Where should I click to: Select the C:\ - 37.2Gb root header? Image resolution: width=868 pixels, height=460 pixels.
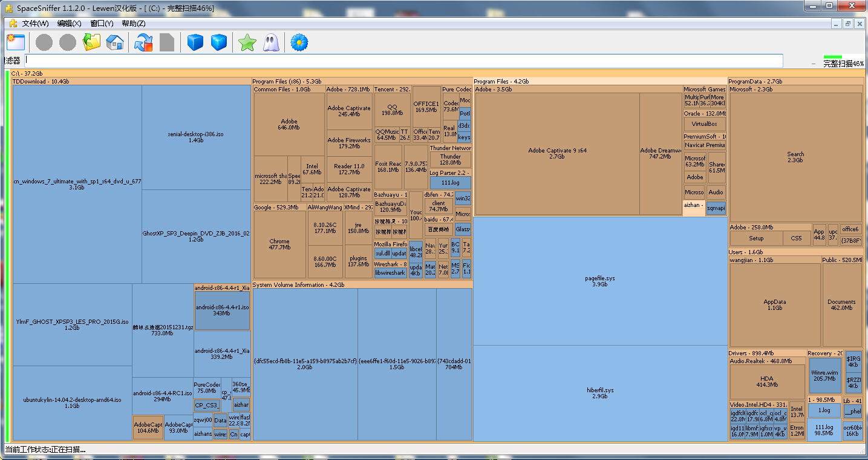437,73
